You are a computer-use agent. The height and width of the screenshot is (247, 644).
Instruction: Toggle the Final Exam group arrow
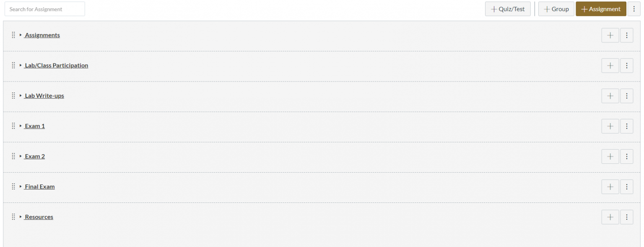point(21,187)
